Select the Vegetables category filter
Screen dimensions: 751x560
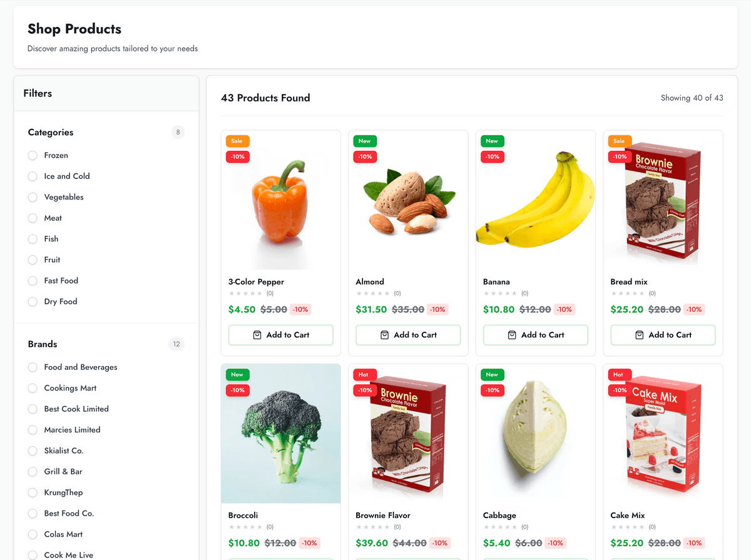coord(33,198)
